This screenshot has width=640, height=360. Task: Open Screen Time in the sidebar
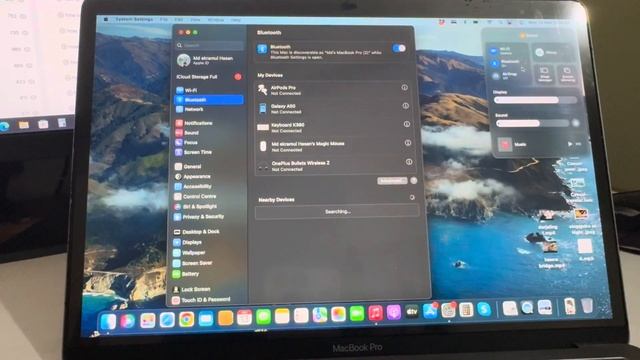click(209, 152)
